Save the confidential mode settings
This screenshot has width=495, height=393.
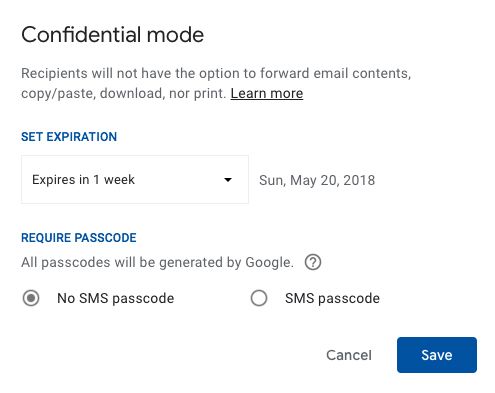point(437,355)
